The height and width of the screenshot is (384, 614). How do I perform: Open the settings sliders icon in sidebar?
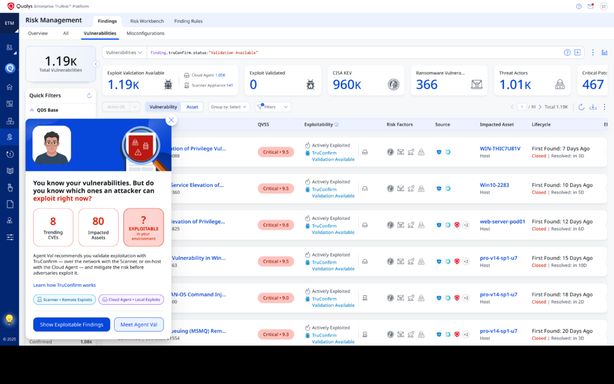coord(10,237)
